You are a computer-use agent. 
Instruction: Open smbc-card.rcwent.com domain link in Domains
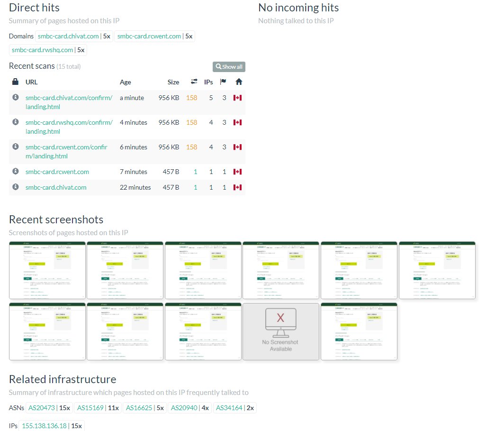(149, 37)
